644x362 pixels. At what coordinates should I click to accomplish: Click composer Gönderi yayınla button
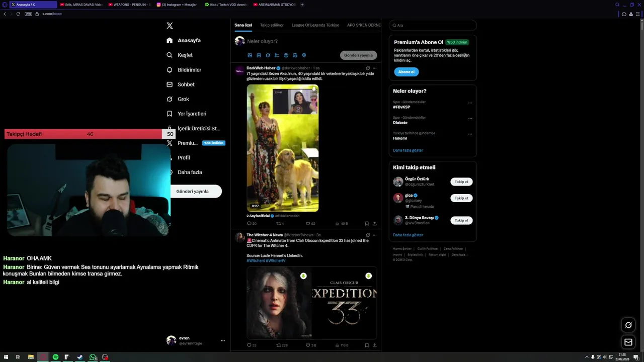coord(358,55)
